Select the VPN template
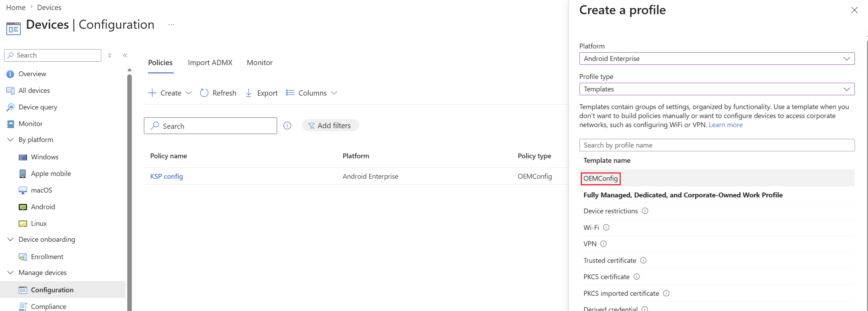The image size is (868, 311). coord(590,244)
